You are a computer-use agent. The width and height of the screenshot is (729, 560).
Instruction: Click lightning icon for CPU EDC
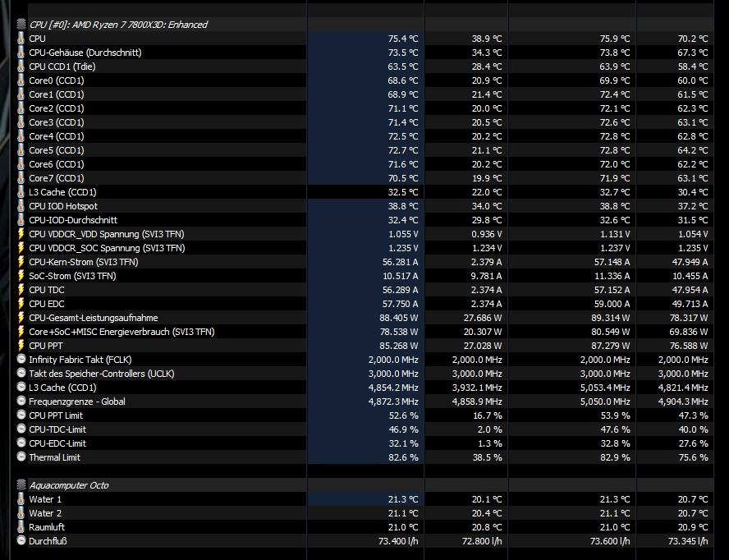pyautogui.click(x=21, y=303)
